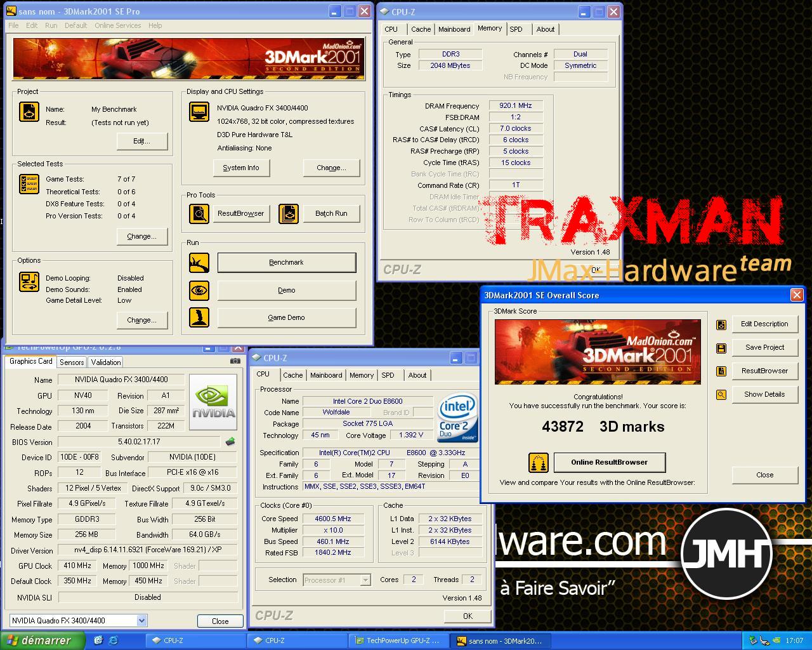Switch to SPD tab in memory CPU-Z window
812x650 pixels.
(x=516, y=29)
